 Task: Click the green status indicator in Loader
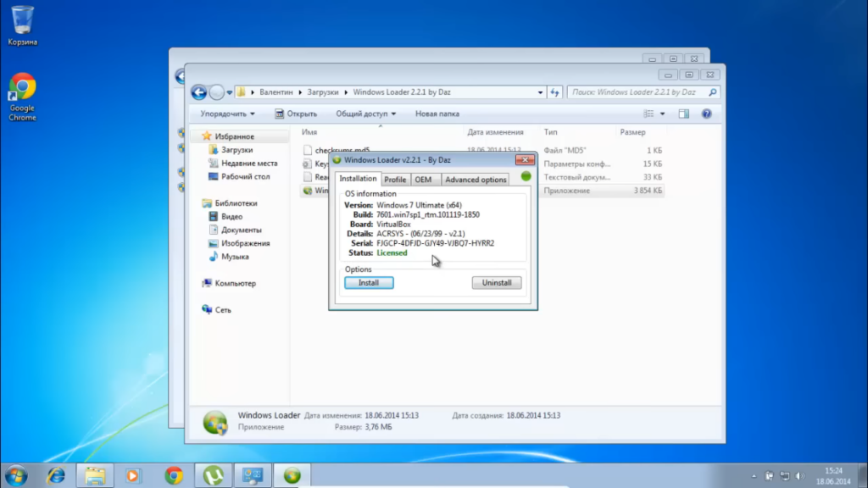click(x=526, y=176)
